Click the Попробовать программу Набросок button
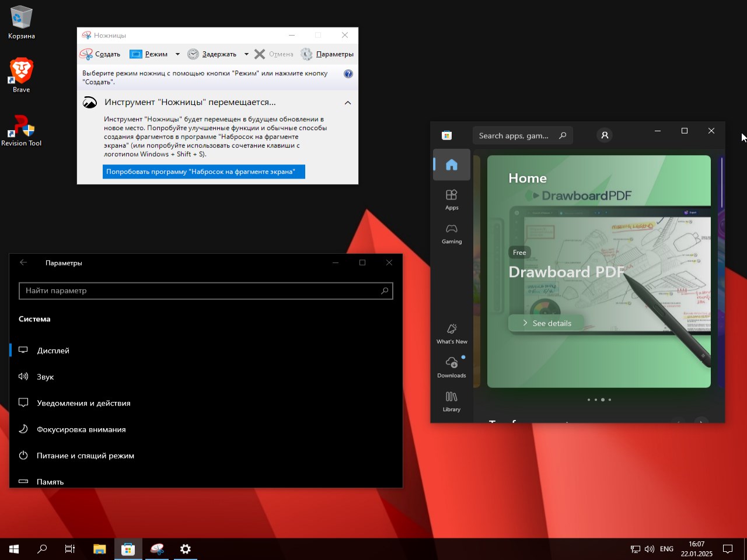Viewport: 747px width, 560px height. 204,172
